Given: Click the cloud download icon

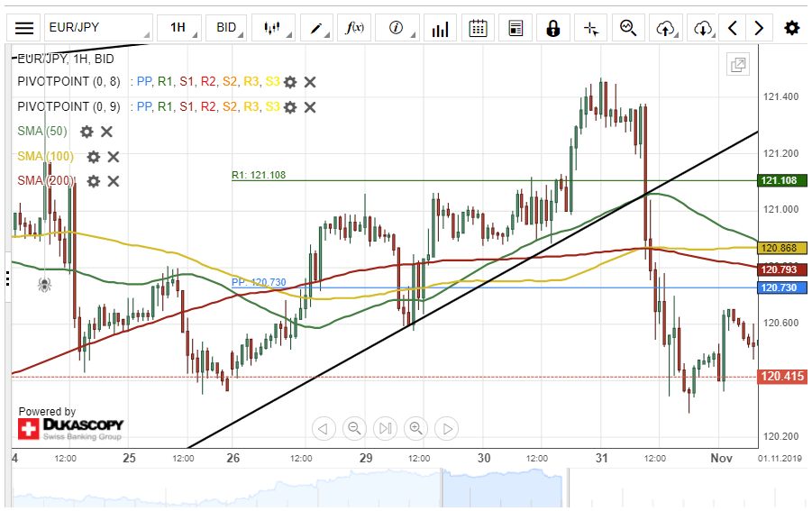Looking at the screenshot, I should pyautogui.click(x=703, y=28).
